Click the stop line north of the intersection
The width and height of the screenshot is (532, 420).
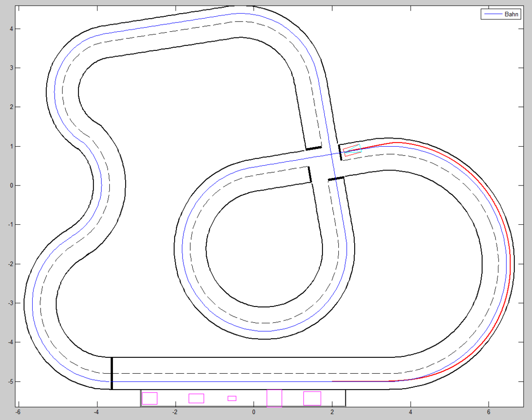click(x=313, y=148)
